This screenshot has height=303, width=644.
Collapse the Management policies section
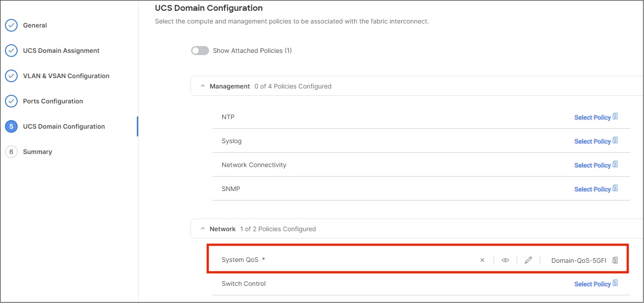203,86
